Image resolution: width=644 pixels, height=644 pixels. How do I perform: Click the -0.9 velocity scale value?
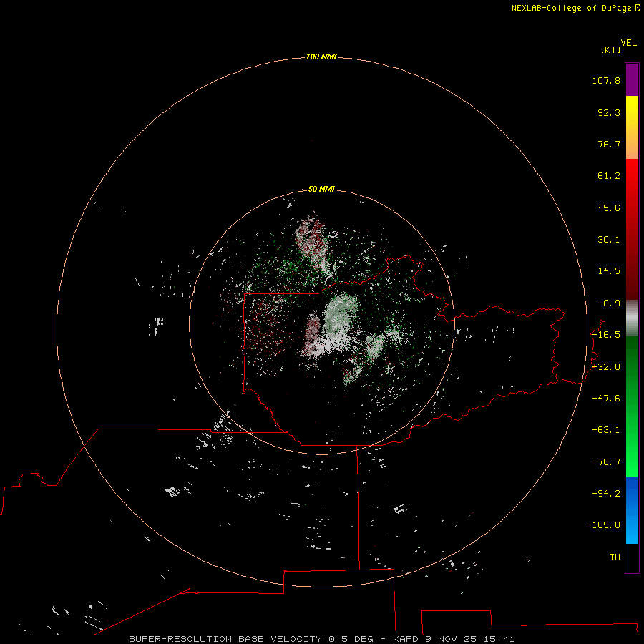coord(609,303)
